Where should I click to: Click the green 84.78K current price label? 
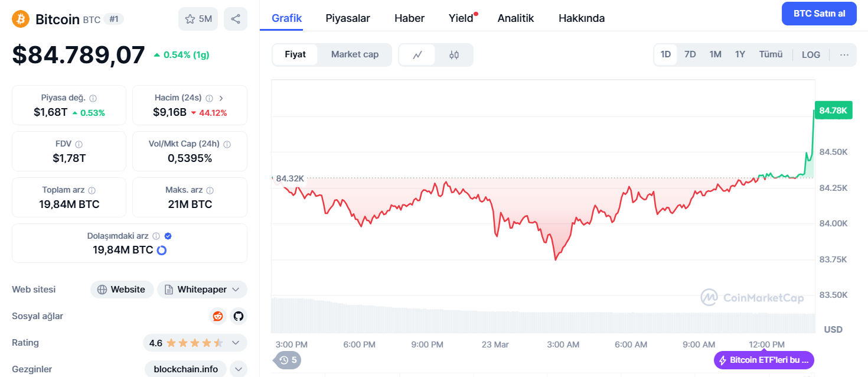(833, 110)
